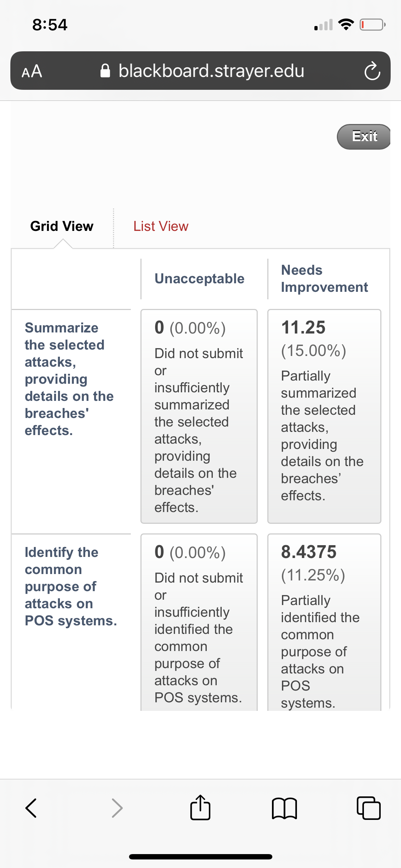Open the bookmarks book icon
401x868 pixels.
(284, 808)
